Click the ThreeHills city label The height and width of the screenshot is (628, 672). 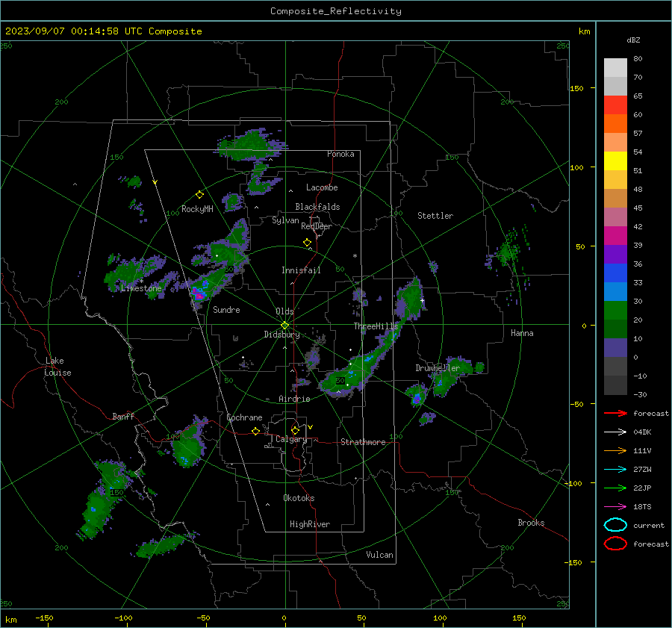point(376,326)
